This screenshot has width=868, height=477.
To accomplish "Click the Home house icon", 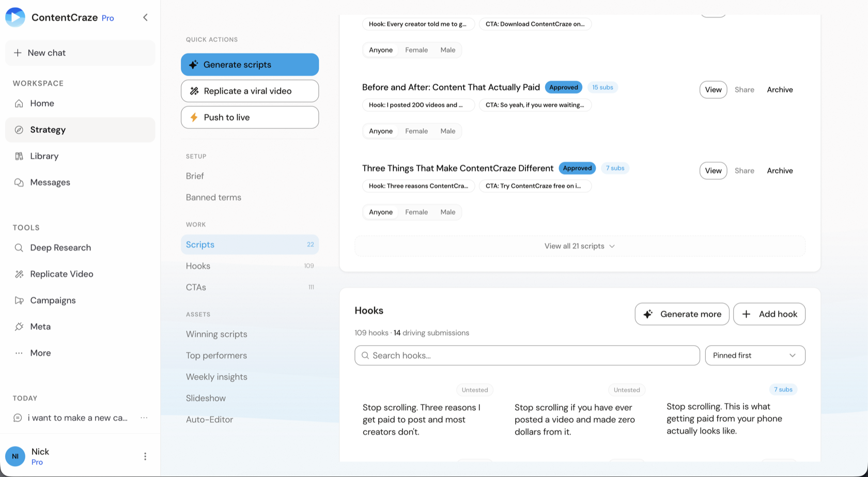I will (x=19, y=103).
